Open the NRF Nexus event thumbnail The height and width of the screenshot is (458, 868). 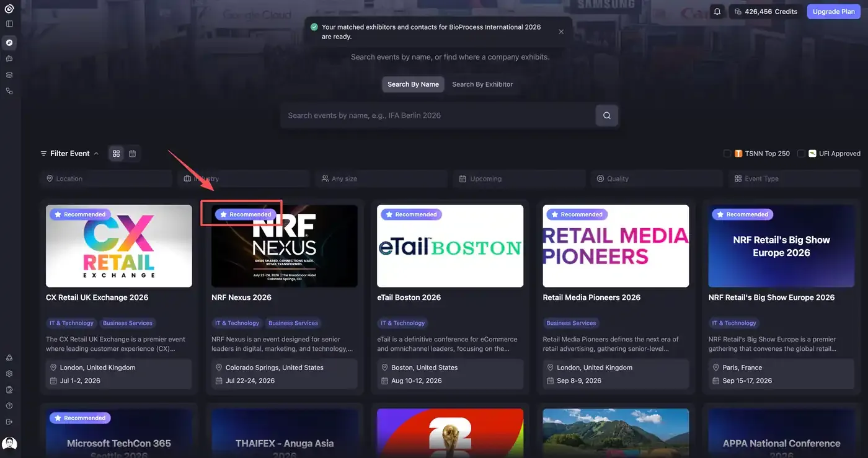pyautogui.click(x=285, y=246)
